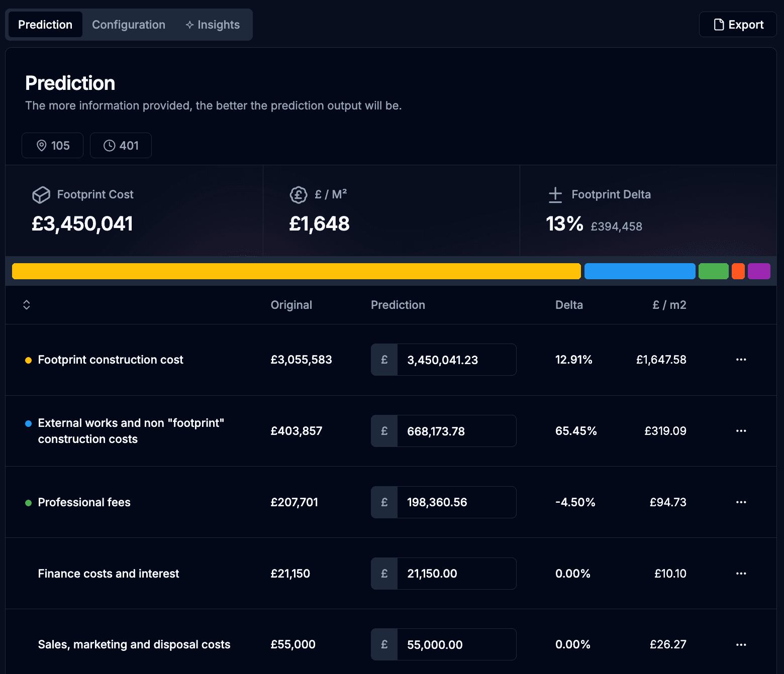Click the Footprint construction cost row label
The height and width of the screenshot is (674, 784).
[111, 360]
